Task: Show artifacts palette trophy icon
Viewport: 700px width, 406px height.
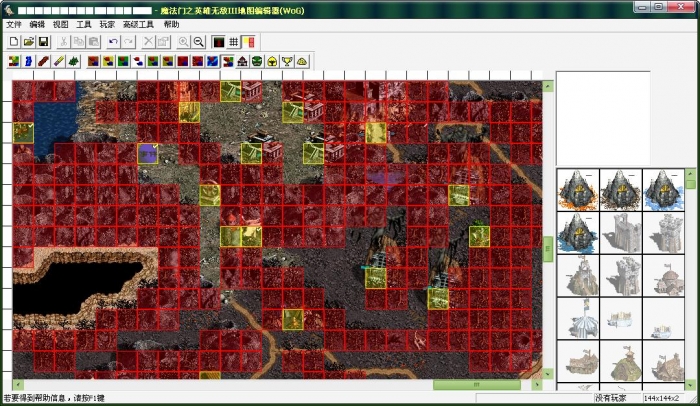Action: [287, 61]
